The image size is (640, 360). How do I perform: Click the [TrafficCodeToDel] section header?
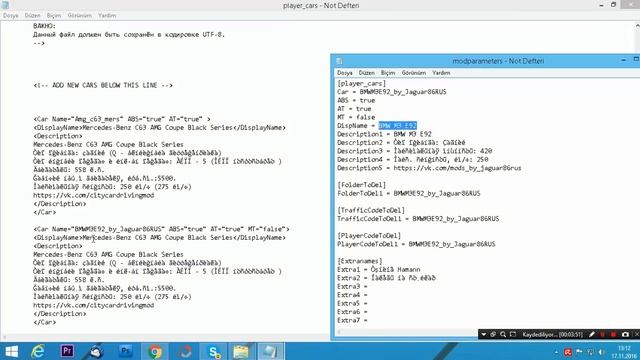(x=371, y=210)
